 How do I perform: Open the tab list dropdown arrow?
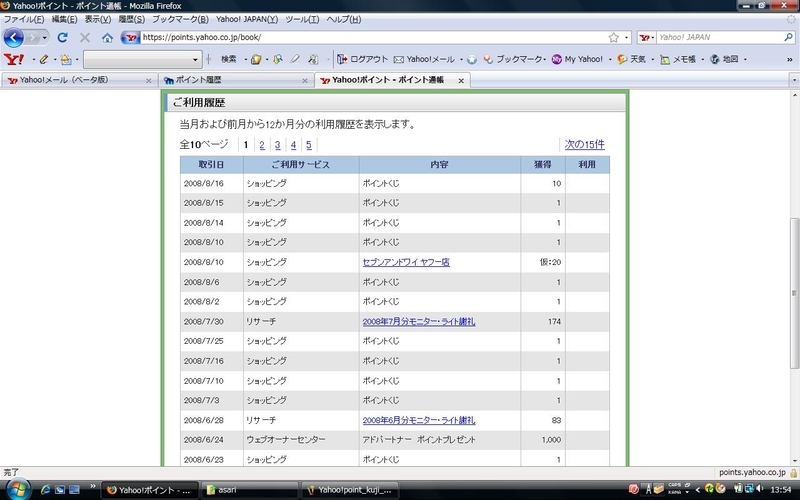(x=794, y=80)
